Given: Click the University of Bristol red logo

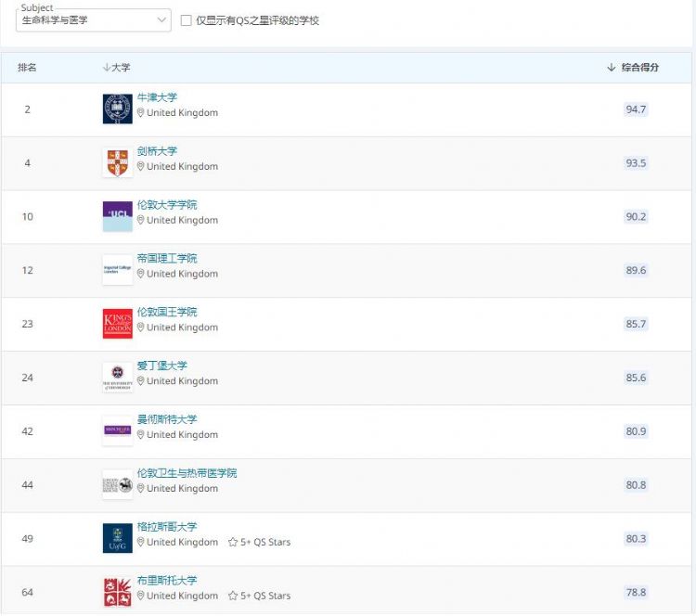Looking at the screenshot, I should point(118,592).
